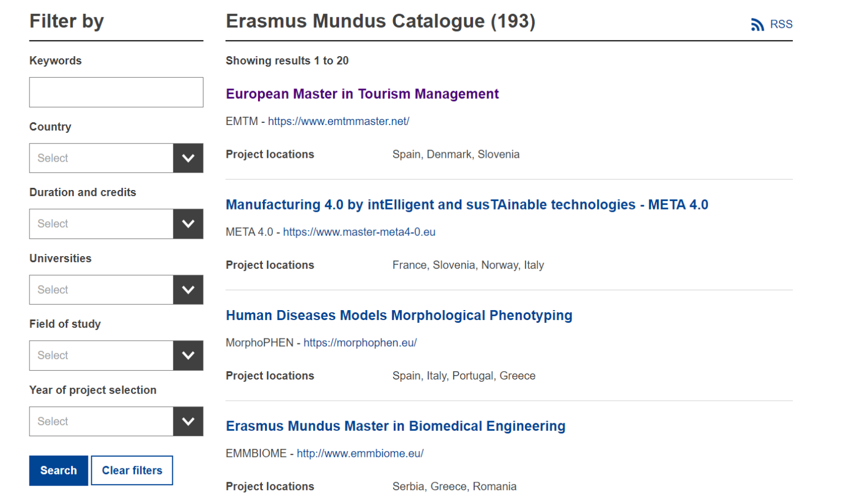This screenshot has width=854, height=504.
Task: Click the Universities select chevron
Action: [x=188, y=290]
